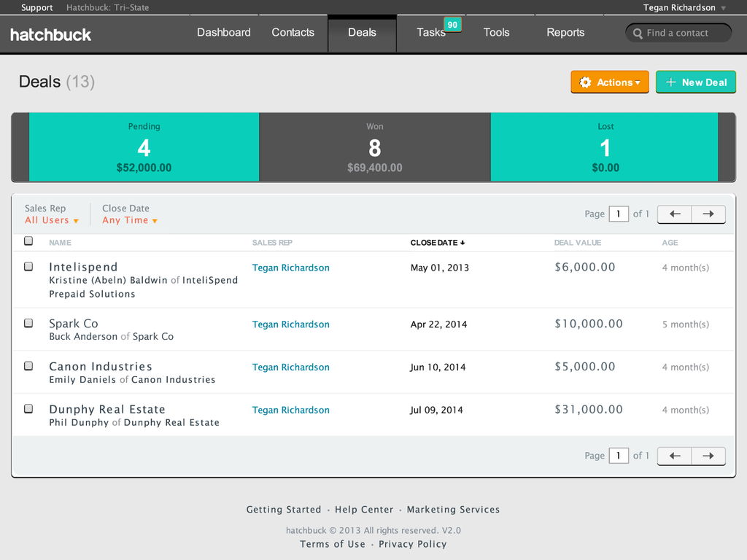The image size is (747, 560).
Task: Go to previous page using top arrow
Action: pos(675,214)
